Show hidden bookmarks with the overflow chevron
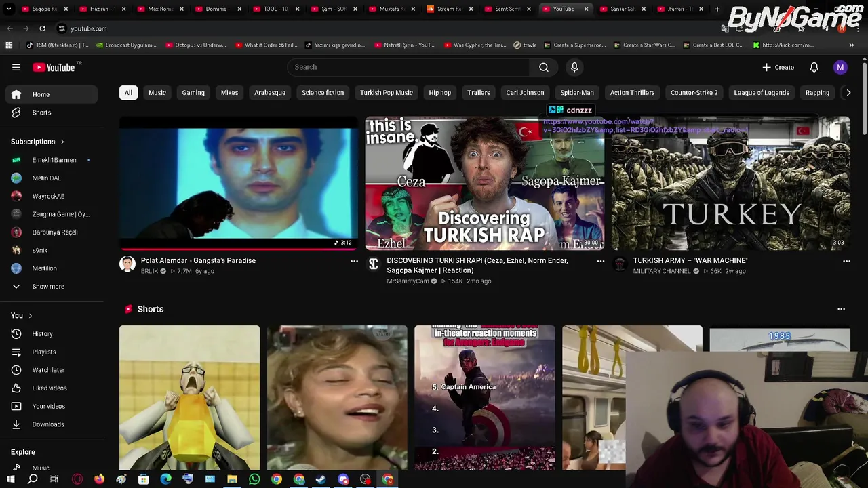 (852, 45)
